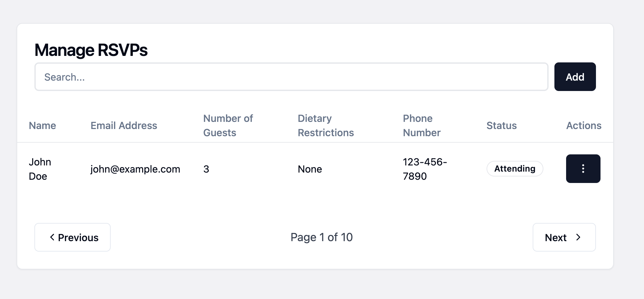Click the Attending status badge

coord(514,169)
